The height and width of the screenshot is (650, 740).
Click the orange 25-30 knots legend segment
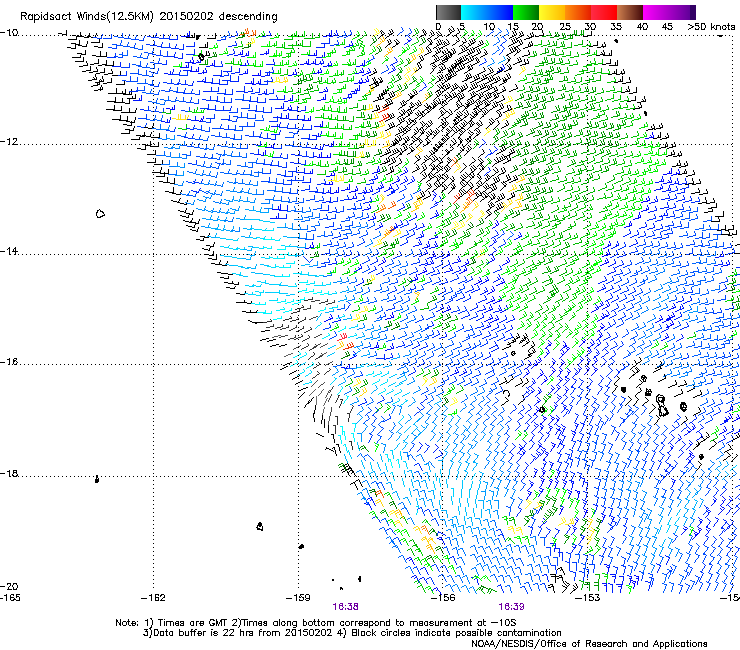pos(578,12)
